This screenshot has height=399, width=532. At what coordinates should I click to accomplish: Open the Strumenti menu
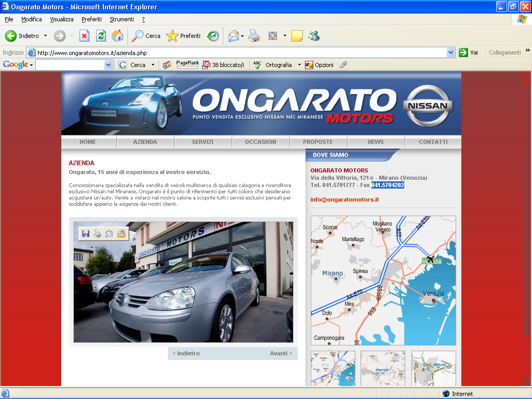click(122, 19)
